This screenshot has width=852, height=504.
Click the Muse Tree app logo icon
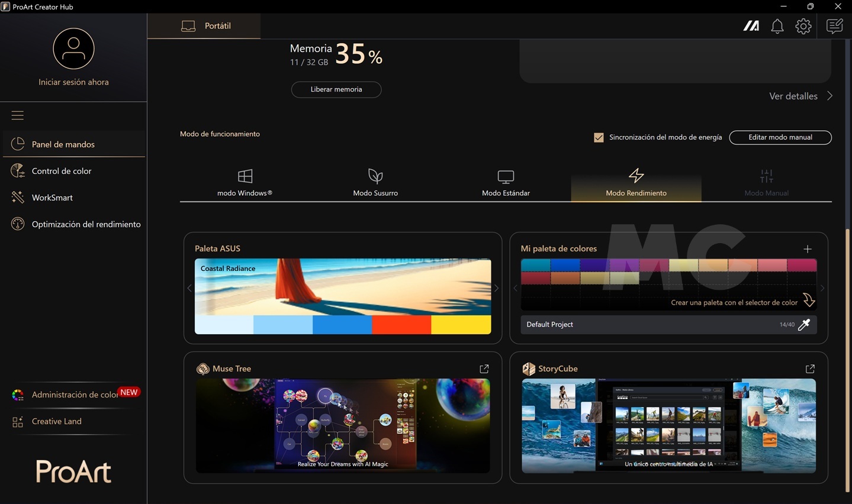click(x=203, y=369)
